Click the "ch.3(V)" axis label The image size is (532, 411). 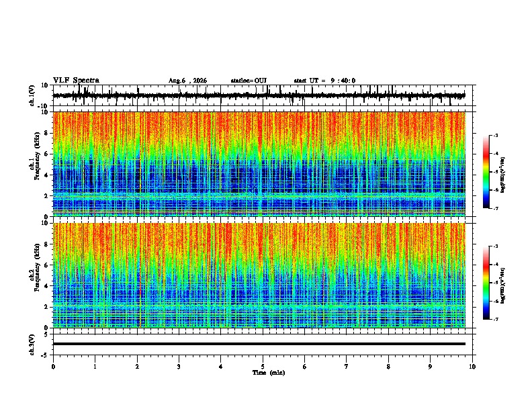click(x=32, y=345)
